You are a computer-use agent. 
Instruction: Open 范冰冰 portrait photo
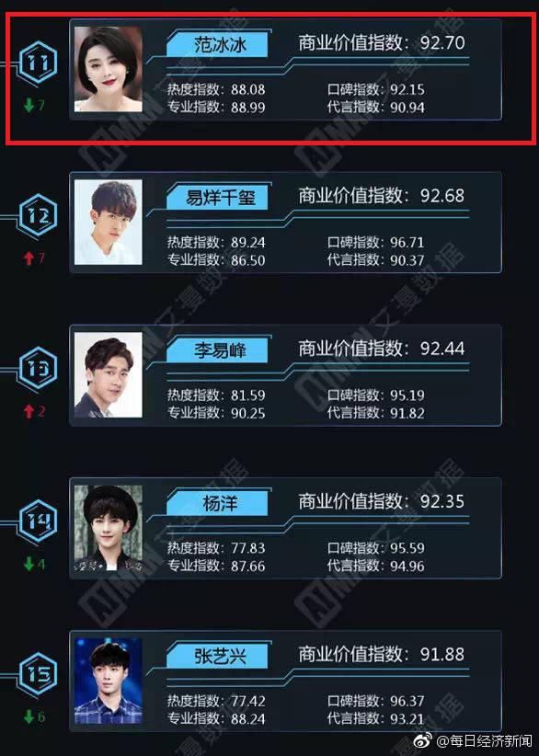[x=109, y=69]
